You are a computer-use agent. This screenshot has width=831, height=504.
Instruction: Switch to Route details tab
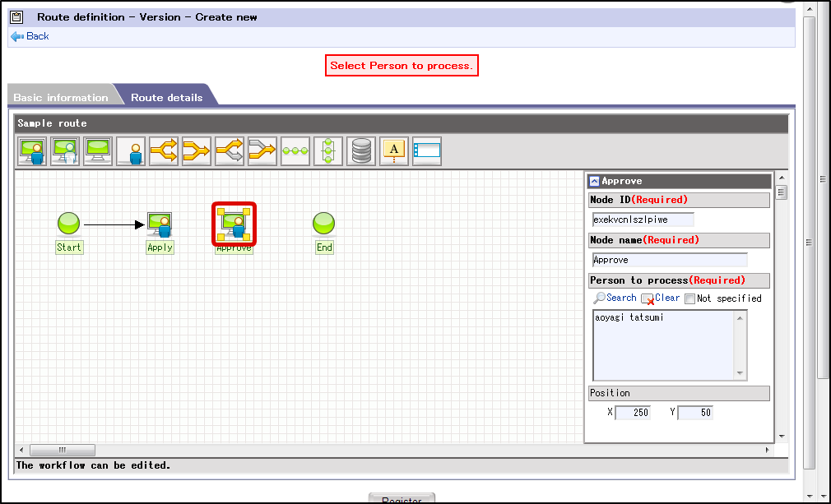(166, 97)
